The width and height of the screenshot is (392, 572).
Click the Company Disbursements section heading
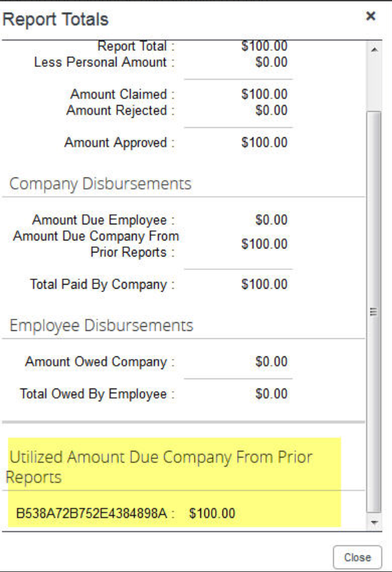(101, 184)
